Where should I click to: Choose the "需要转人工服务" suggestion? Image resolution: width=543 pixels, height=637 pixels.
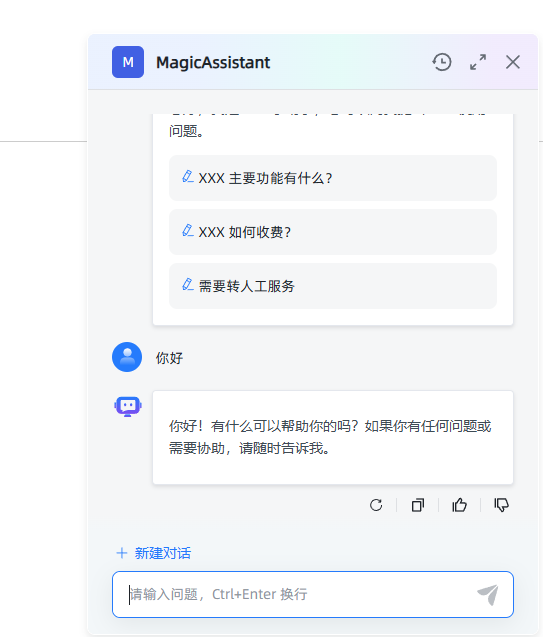(333, 286)
